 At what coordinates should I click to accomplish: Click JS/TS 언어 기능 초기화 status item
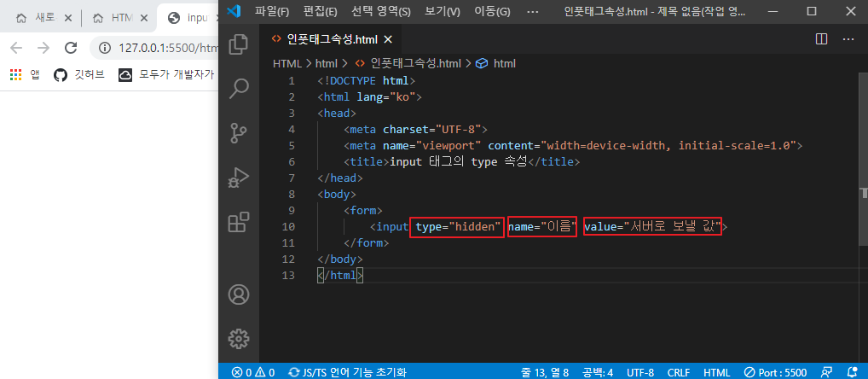[x=348, y=372]
